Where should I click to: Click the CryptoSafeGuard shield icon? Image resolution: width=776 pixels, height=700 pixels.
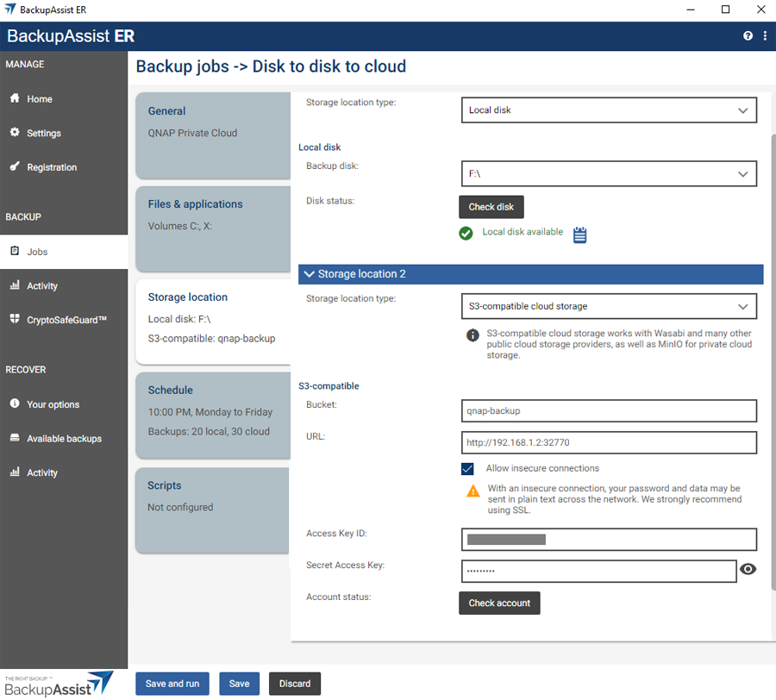[15, 319]
